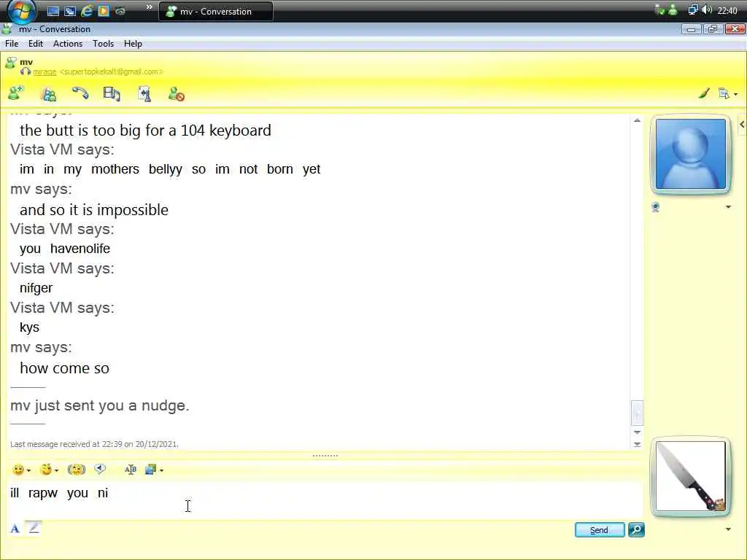
Task: Click the mirage contact link
Action: click(x=44, y=72)
